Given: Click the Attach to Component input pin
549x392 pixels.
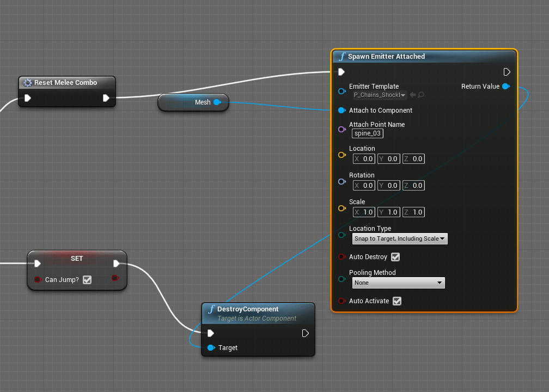Looking at the screenshot, I should [x=341, y=111].
